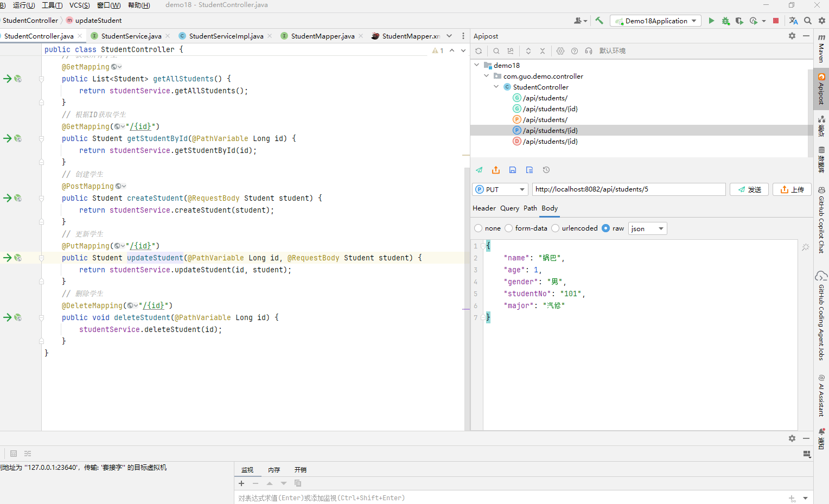
Task: Click the Build hammer icon
Action: [x=599, y=21]
